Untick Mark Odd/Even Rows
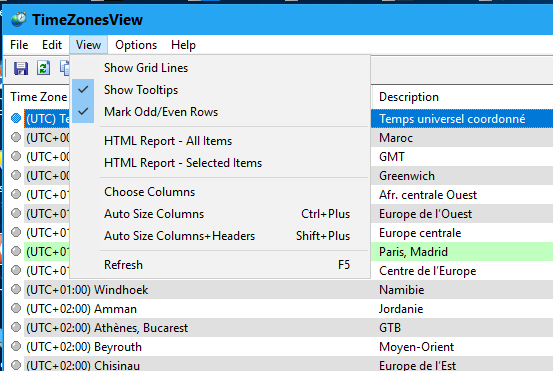Viewport: 553px width, 371px height. point(220,112)
